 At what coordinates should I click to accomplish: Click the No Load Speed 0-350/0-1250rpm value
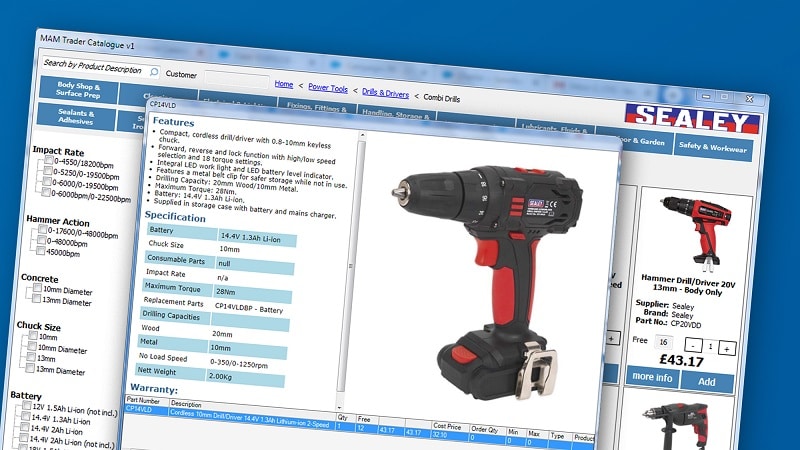tap(239, 363)
